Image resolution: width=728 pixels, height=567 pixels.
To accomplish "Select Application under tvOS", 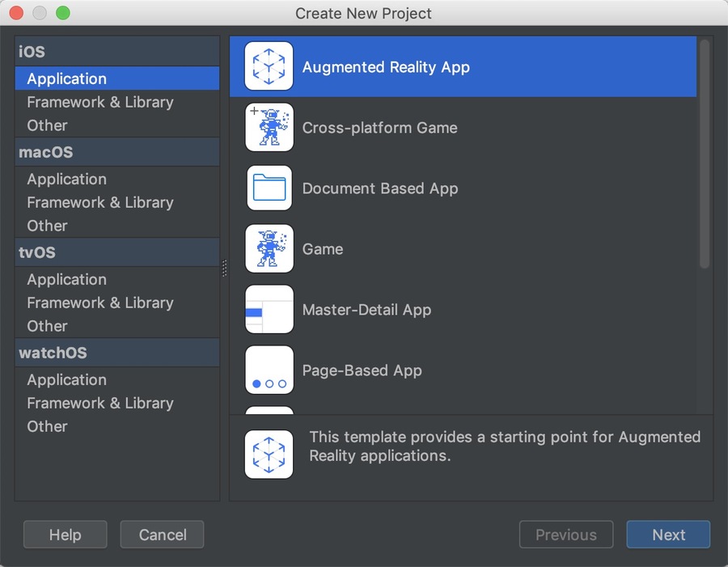I will coord(117,280).
